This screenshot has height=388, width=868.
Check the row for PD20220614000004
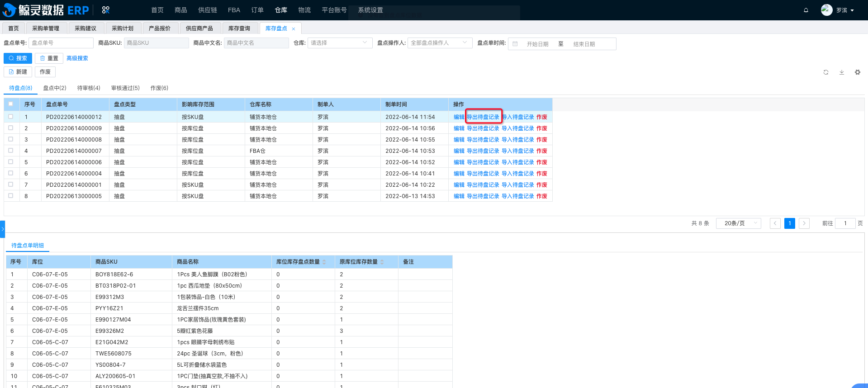pos(11,173)
